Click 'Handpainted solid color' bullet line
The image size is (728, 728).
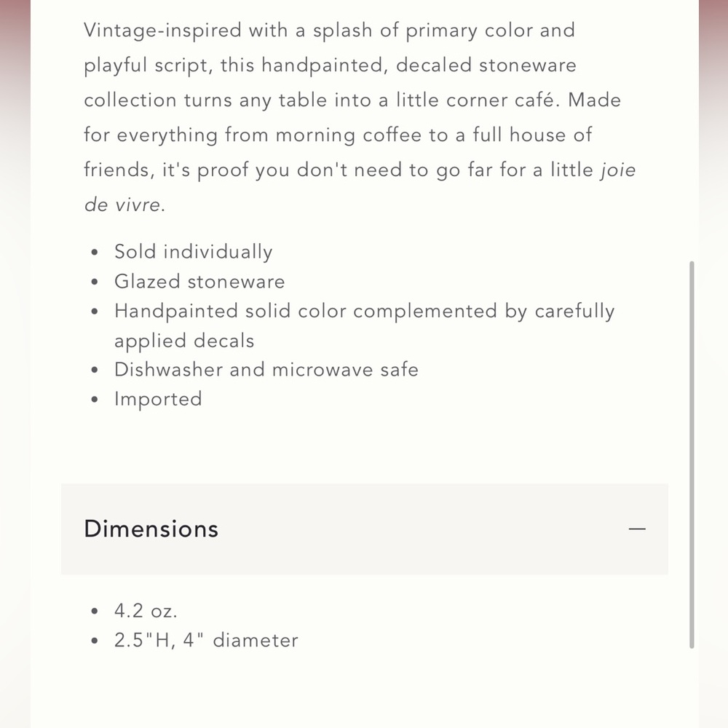365,311
